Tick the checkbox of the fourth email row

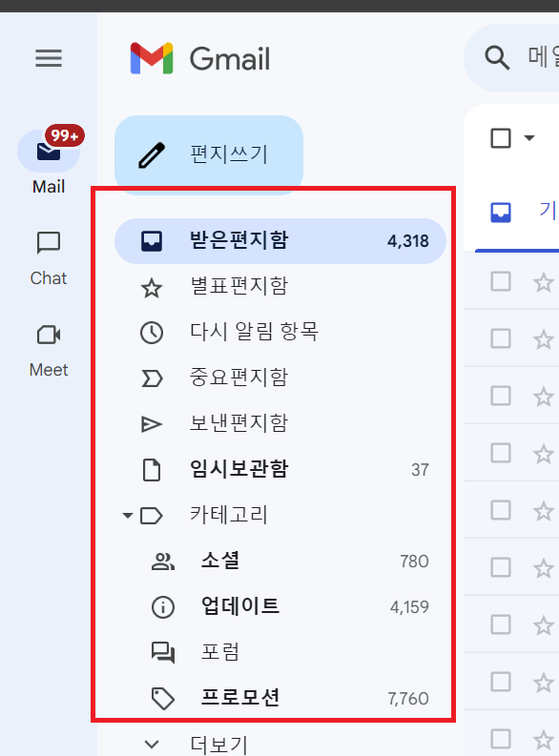tap(501, 453)
